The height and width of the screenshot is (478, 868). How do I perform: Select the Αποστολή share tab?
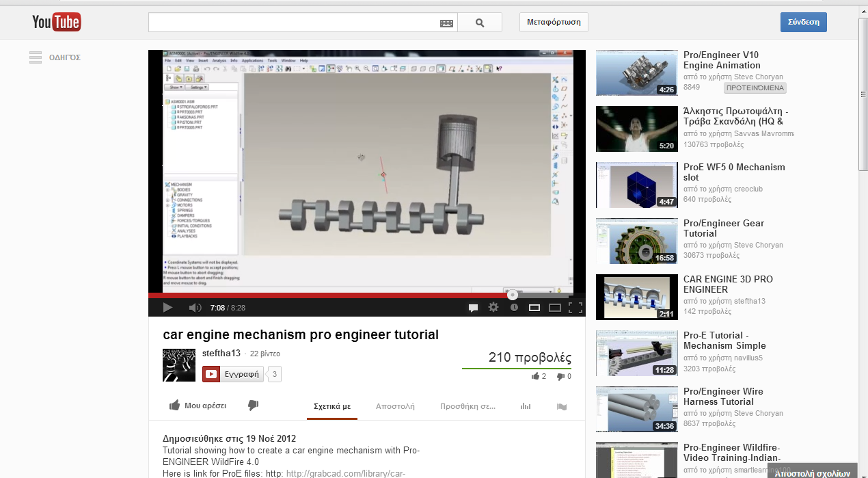tap(395, 406)
